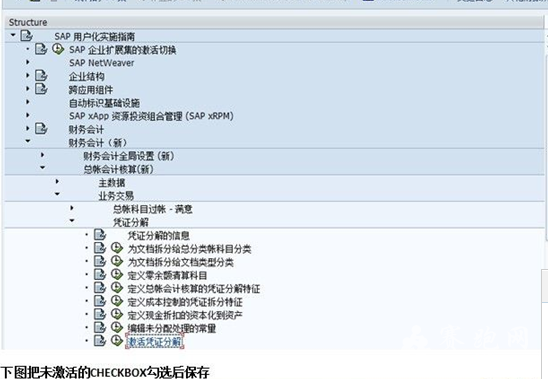
Task: Open documentation icon for 为文档拆分给文档类型分类
Action: coord(100,261)
